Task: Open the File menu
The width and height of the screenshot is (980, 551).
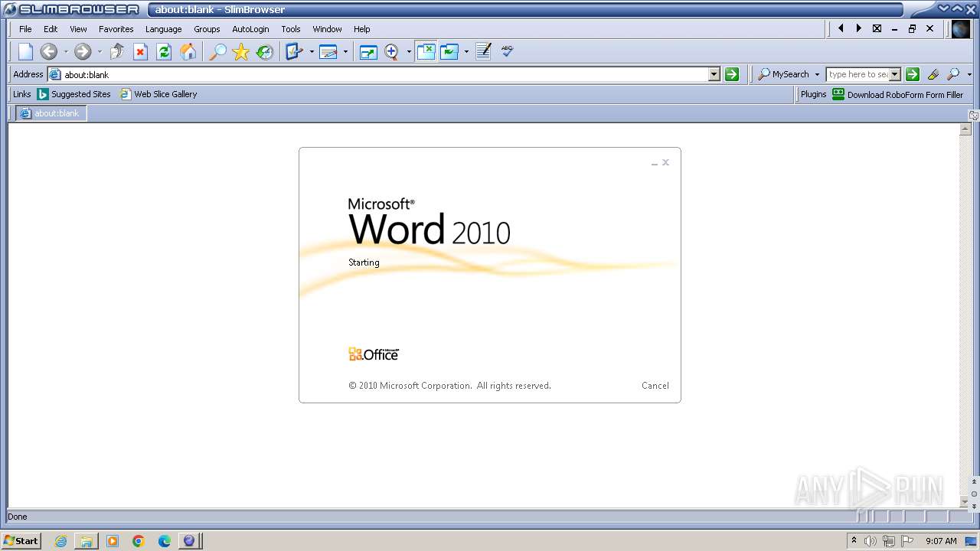Action: click(x=25, y=29)
